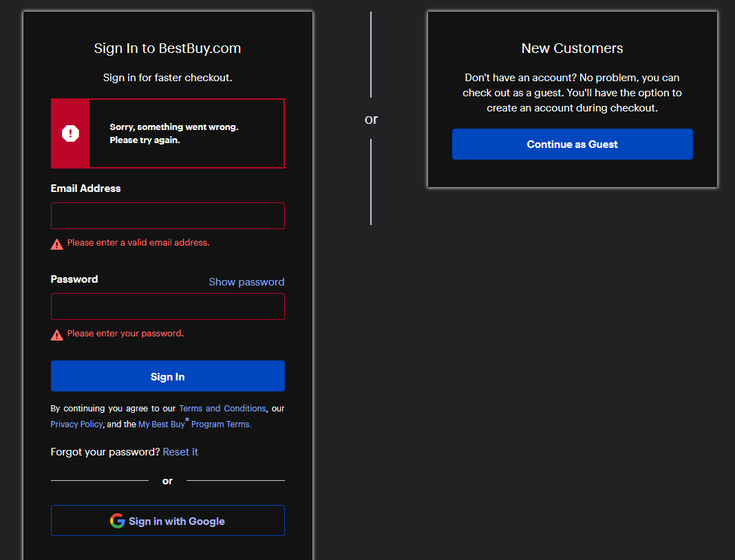Select the 'New Customers' heading

[x=573, y=48]
